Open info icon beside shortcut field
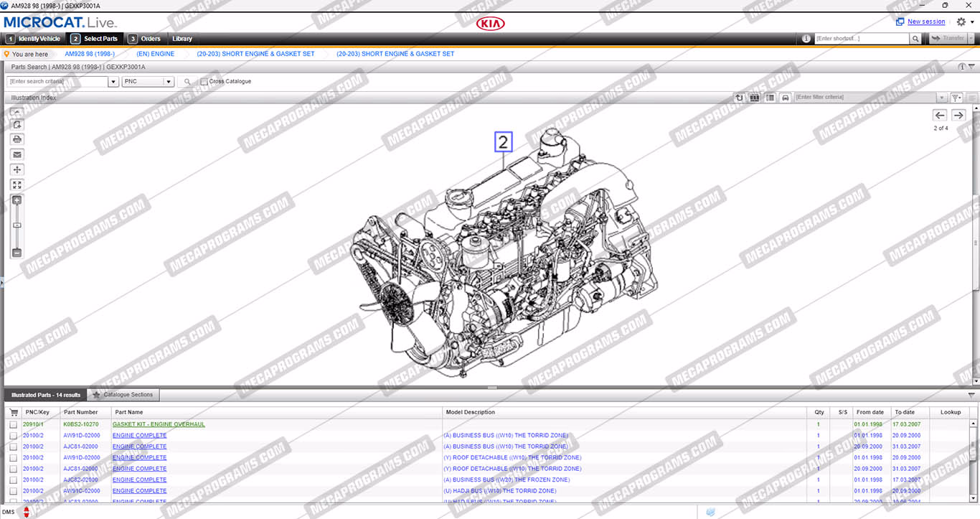This screenshot has height=519, width=980. [x=806, y=39]
